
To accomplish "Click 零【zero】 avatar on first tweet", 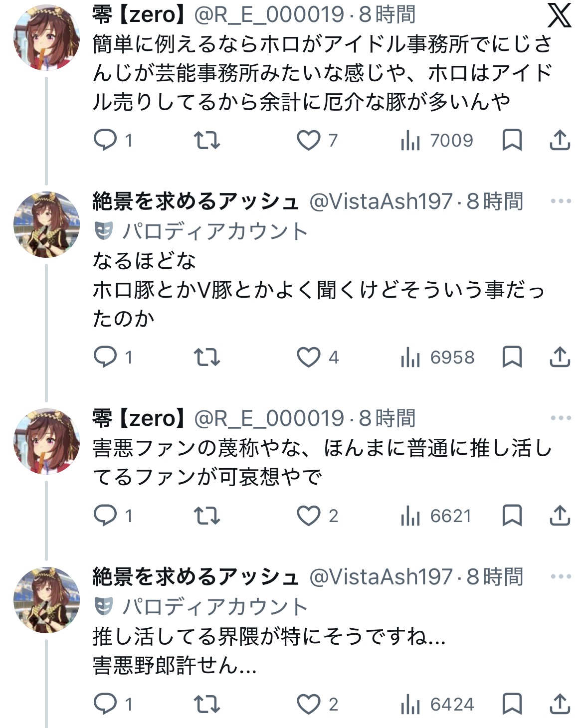I will [46, 37].
